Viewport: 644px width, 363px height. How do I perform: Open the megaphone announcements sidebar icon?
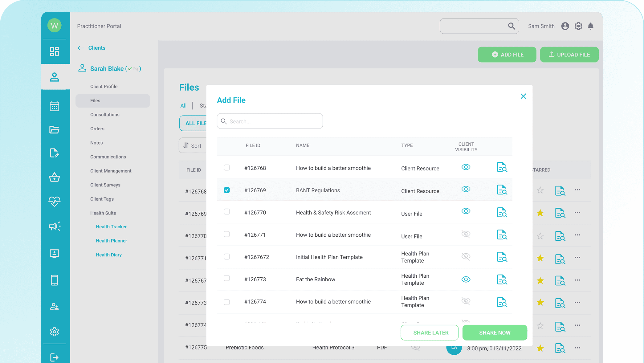click(x=54, y=226)
